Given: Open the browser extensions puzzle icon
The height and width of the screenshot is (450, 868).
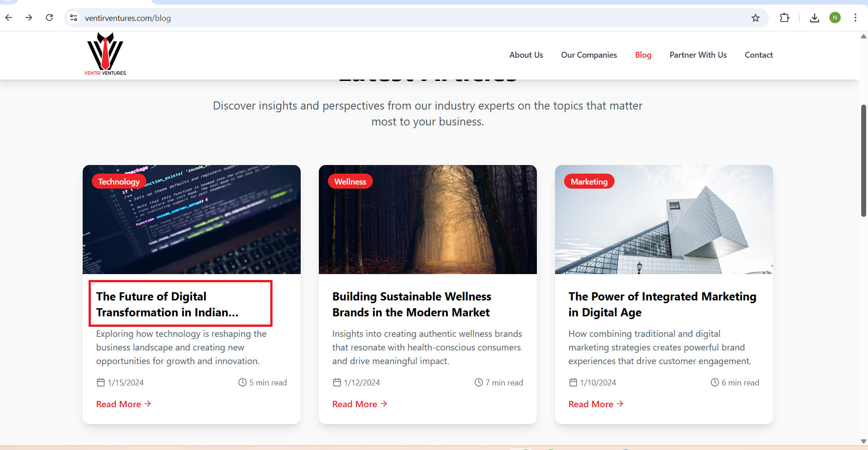Looking at the screenshot, I should pos(784,18).
